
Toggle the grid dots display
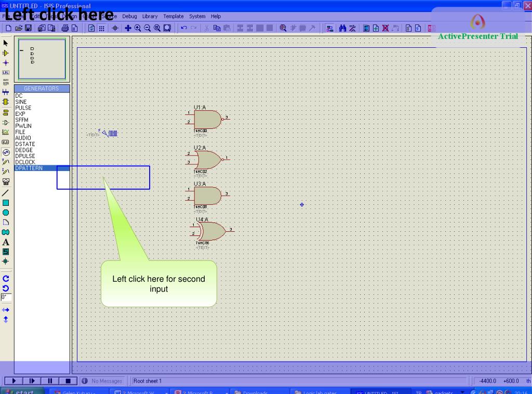click(x=101, y=28)
